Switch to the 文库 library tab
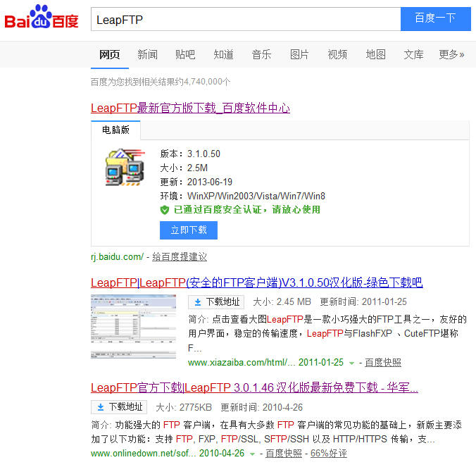Image resolution: width=476 pixels, height=467 pixels. pyautogui.click(x=413, y=55)
